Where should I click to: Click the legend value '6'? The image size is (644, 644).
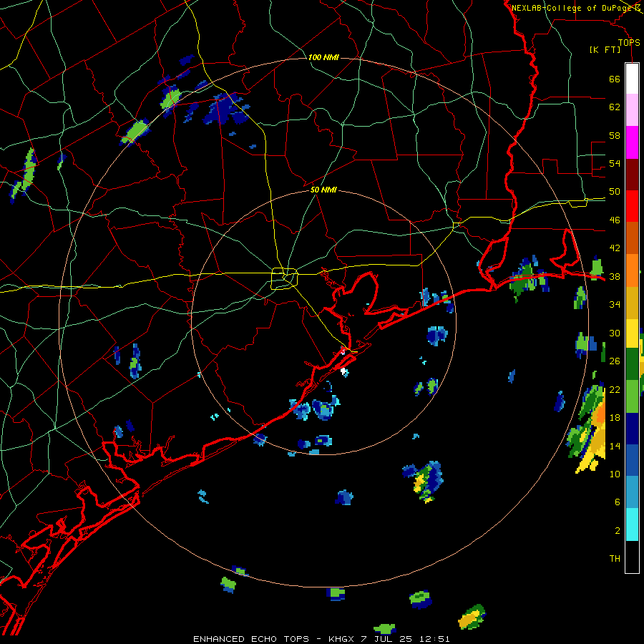click(618, 502)
